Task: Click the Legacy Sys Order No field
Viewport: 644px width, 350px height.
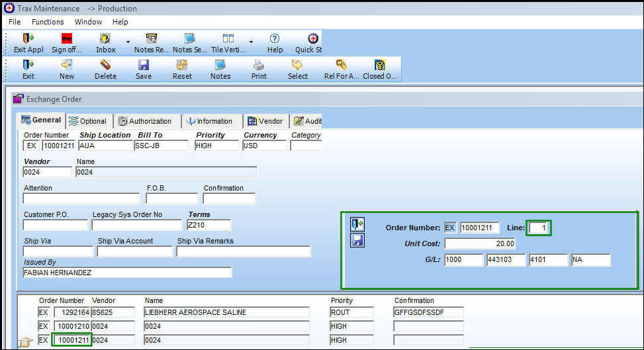Action: coord(137,225)
